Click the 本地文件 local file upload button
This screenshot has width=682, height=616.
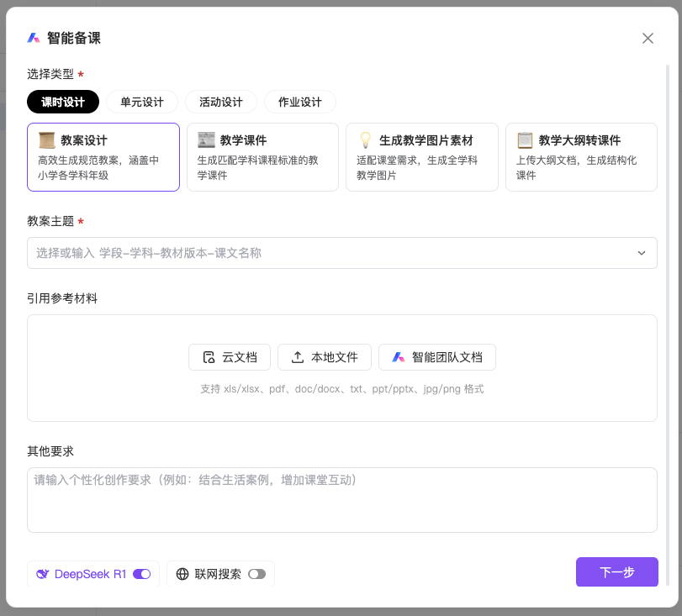tap(325, 357)
